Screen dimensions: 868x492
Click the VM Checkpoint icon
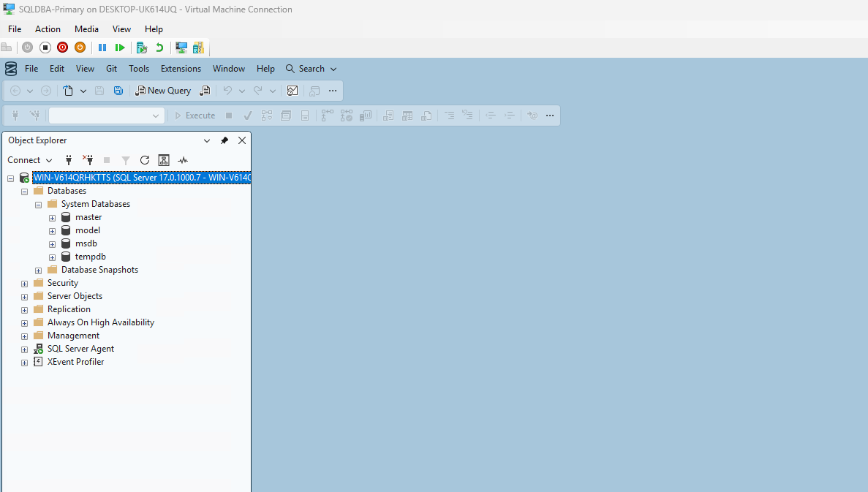coord(142,48)
